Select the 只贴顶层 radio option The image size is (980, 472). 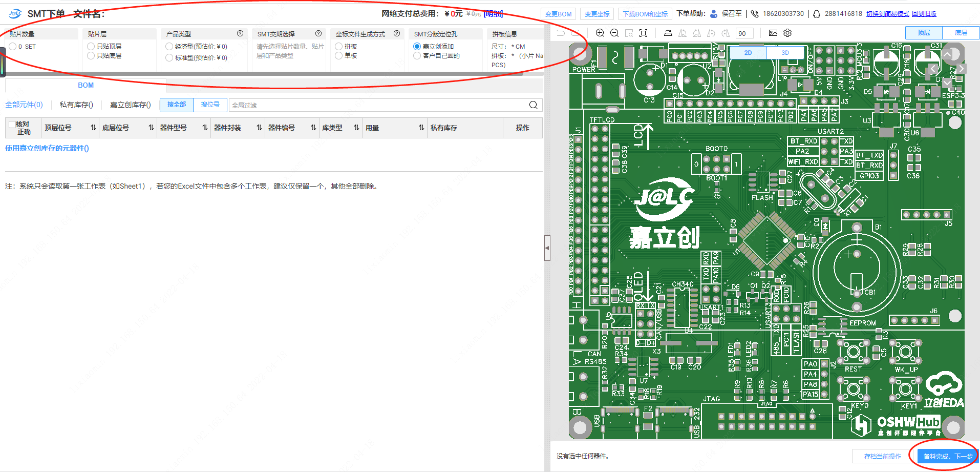click(x=91, y=47)
